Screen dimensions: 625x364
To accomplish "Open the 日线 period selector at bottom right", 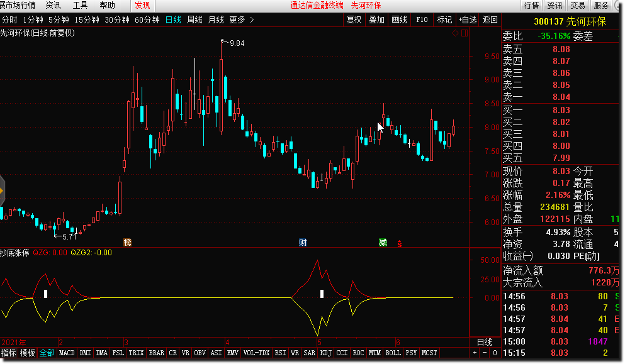I will point(485,342).
